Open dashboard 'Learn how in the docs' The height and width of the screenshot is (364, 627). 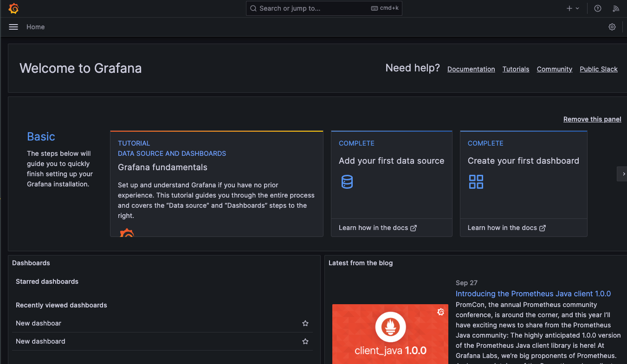(507, 228)
